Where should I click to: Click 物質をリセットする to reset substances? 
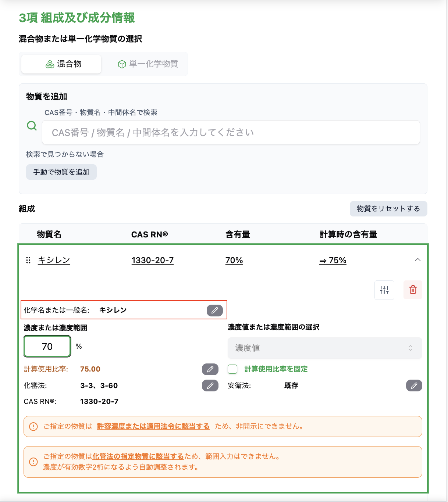[388, 208]
